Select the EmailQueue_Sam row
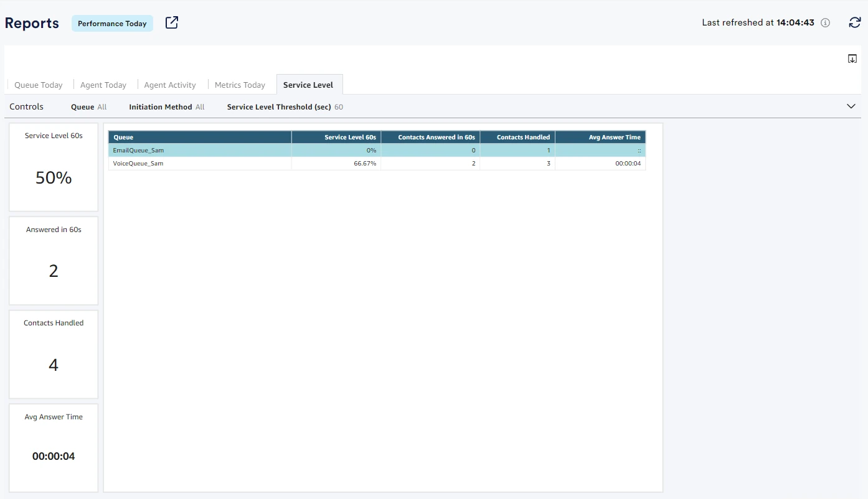868x499 pixels. pos(138,151)
